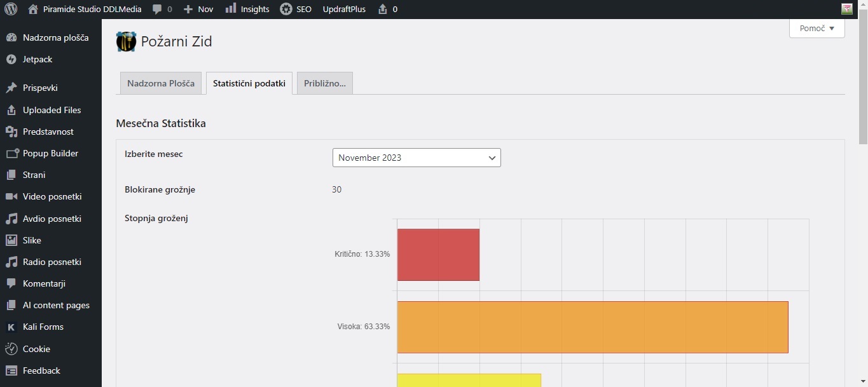Switch to the Nadzorna Plošča tab
This screenshot has height=387, width=868.
coord(161,83)
